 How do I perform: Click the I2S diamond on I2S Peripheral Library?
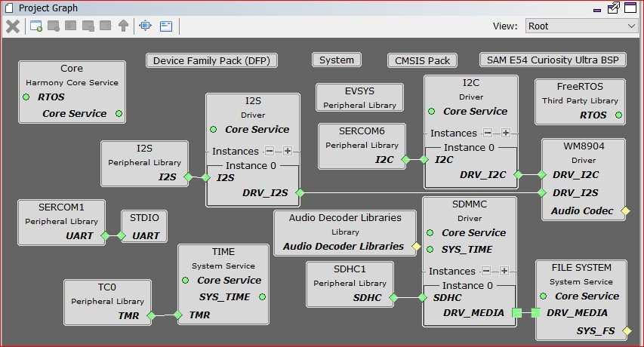[x=188, y=177]
